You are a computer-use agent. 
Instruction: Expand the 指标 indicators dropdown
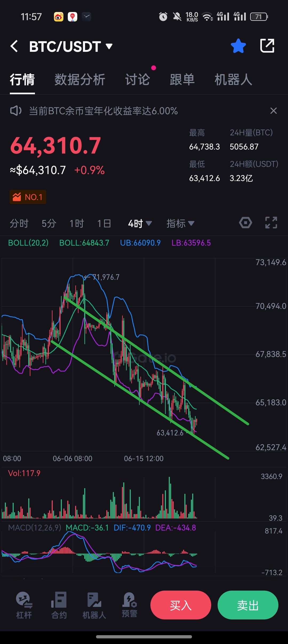[x=180, y=223]
